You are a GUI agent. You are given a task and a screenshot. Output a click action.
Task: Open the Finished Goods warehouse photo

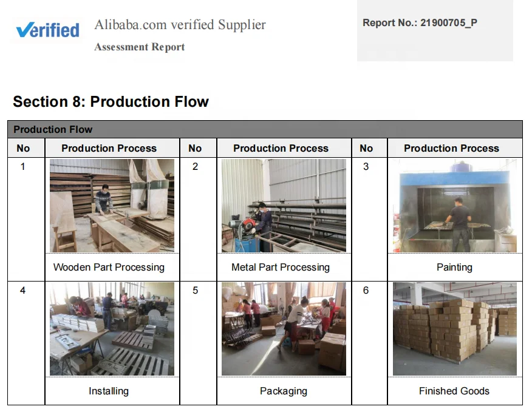pos(454,328)
